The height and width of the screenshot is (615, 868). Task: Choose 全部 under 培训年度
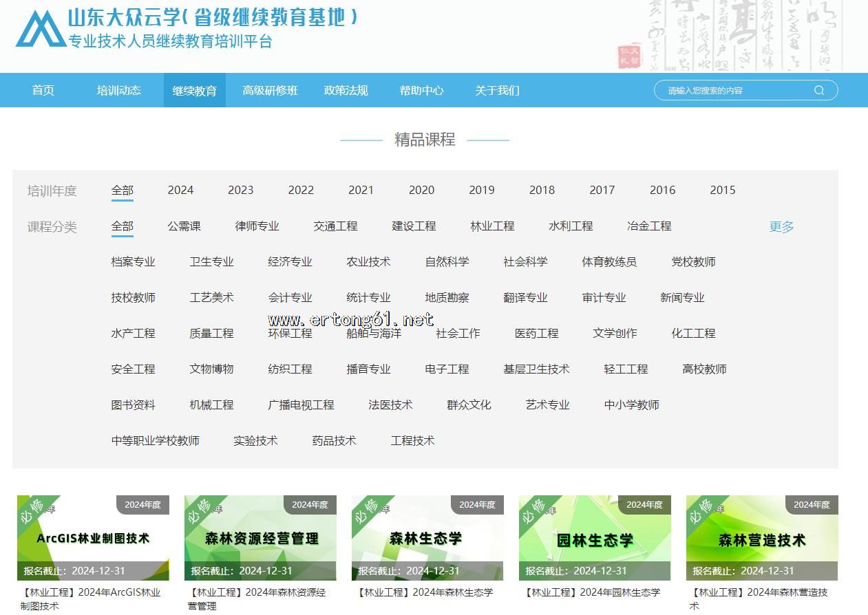[x=123, y=190]
